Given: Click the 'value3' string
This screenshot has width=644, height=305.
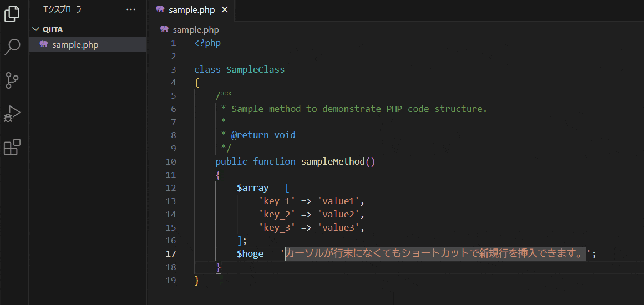Looking at the screenshot, I should point(339,227).
